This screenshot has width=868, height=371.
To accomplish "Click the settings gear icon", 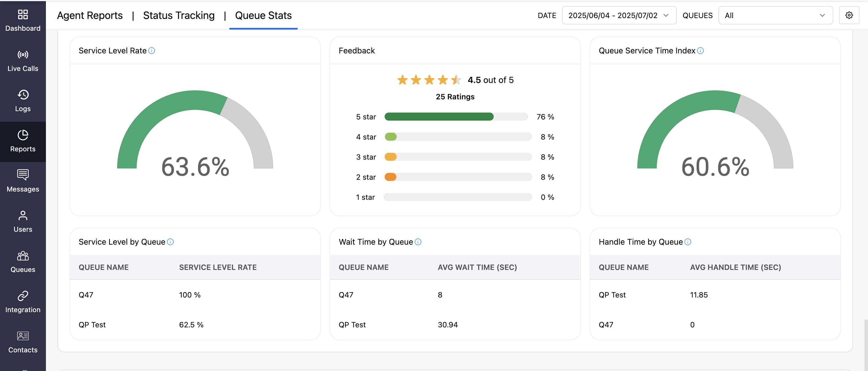I will coord(848,15).
